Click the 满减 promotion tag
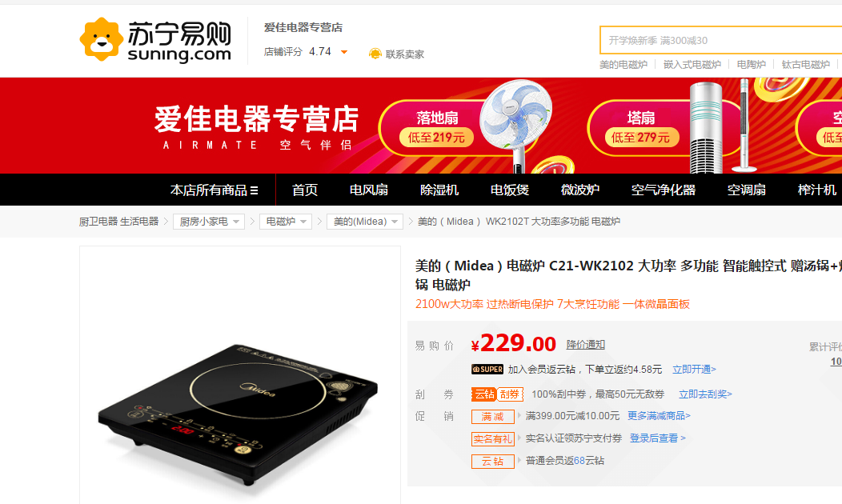Image resolution: width=842 pixels, height=504 pixels. click(492, 417)
